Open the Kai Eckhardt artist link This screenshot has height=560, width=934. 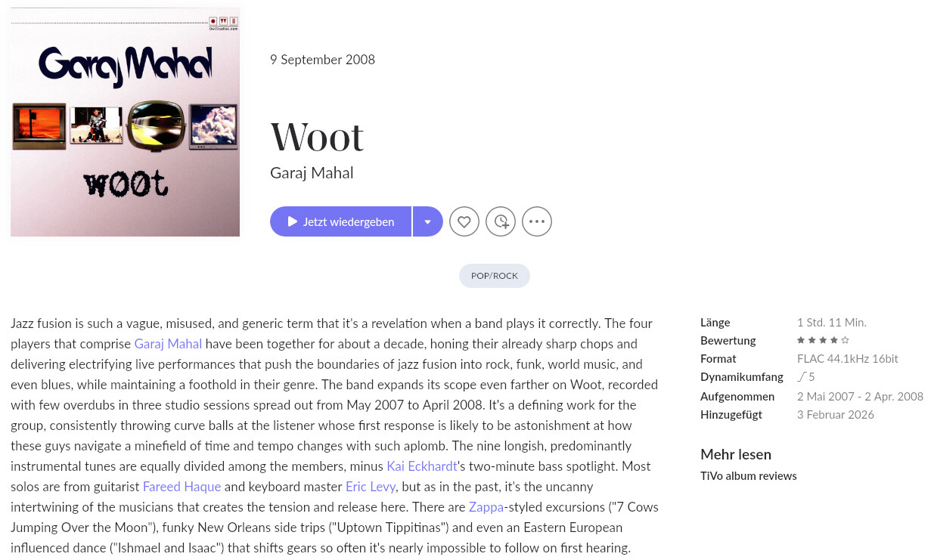pos(421,466)
